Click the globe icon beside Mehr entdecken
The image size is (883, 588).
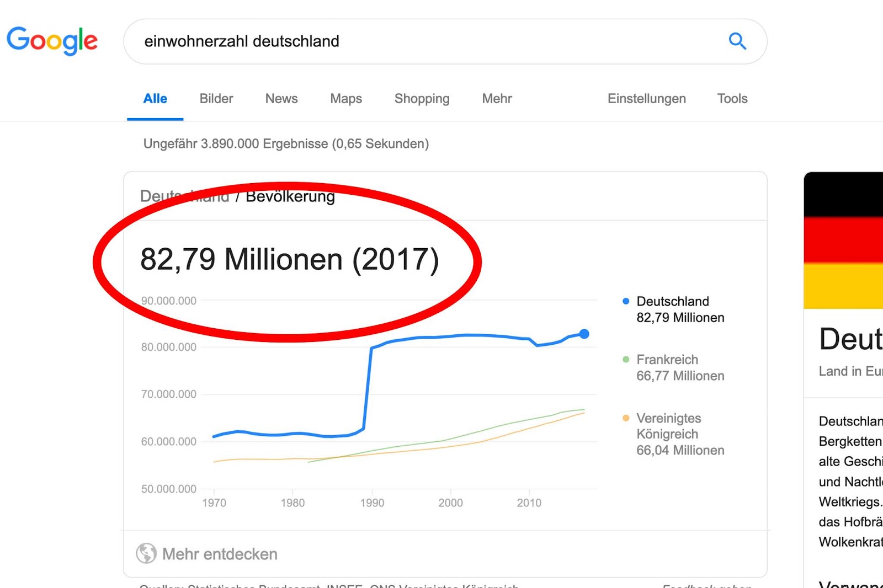tap(146, 553)
